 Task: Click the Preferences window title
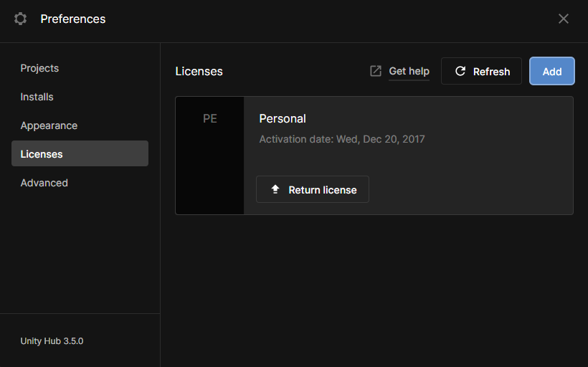tap(73, 19)
